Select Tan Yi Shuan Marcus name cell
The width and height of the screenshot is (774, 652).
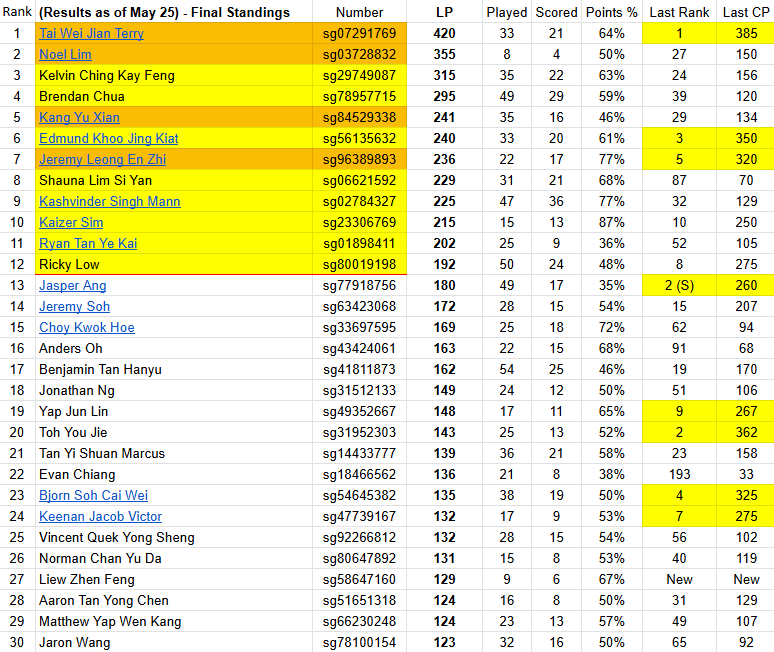click(x=174, y=454)
